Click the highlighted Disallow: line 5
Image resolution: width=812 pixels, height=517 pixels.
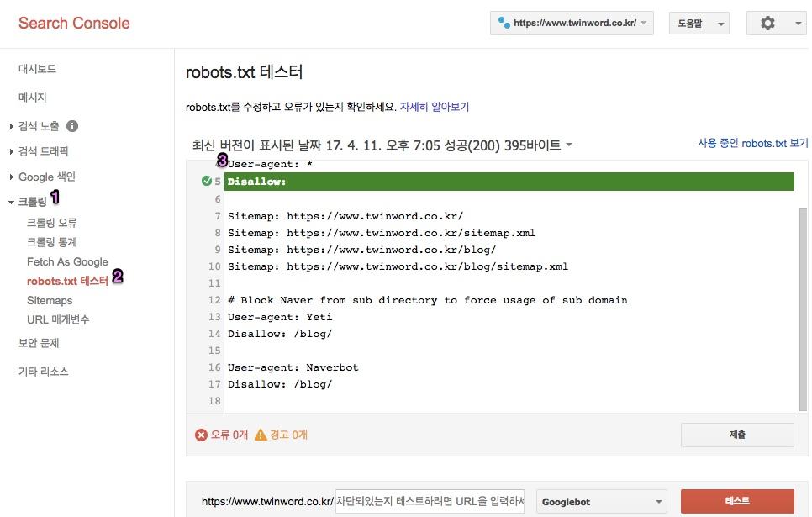click(x=509, y=182)
